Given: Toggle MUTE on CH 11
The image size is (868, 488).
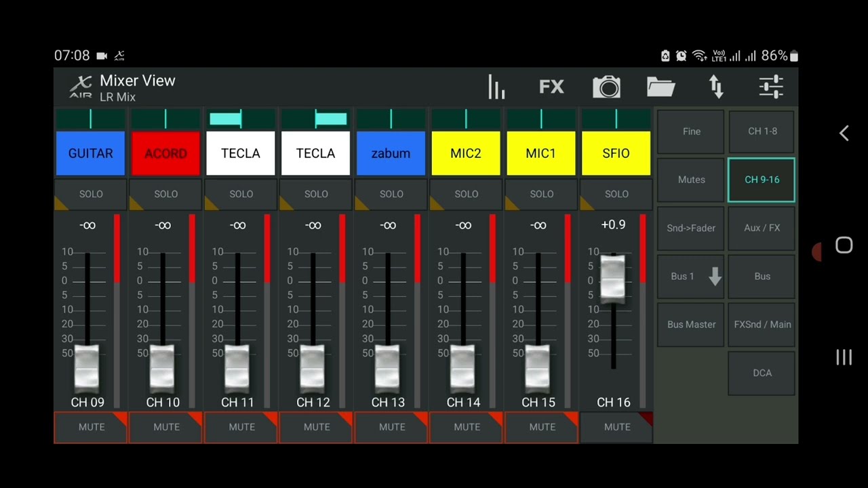Looking at the screenshot, I should coord(241,428).
